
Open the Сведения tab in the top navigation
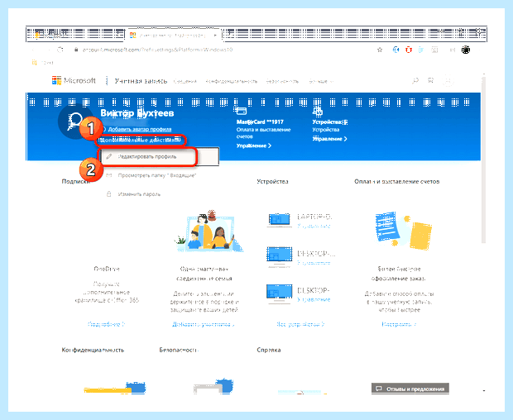coord(185,81)
